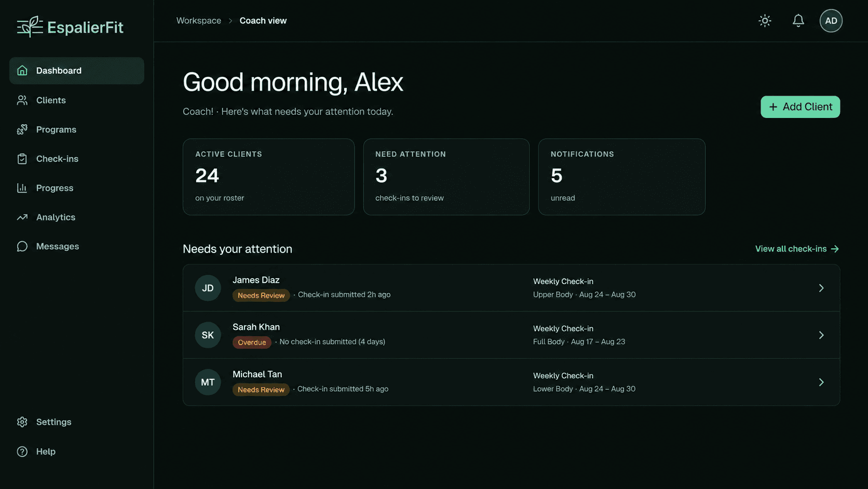
Task: Click the Progress bar chart icon
Action: click(22, 188)
